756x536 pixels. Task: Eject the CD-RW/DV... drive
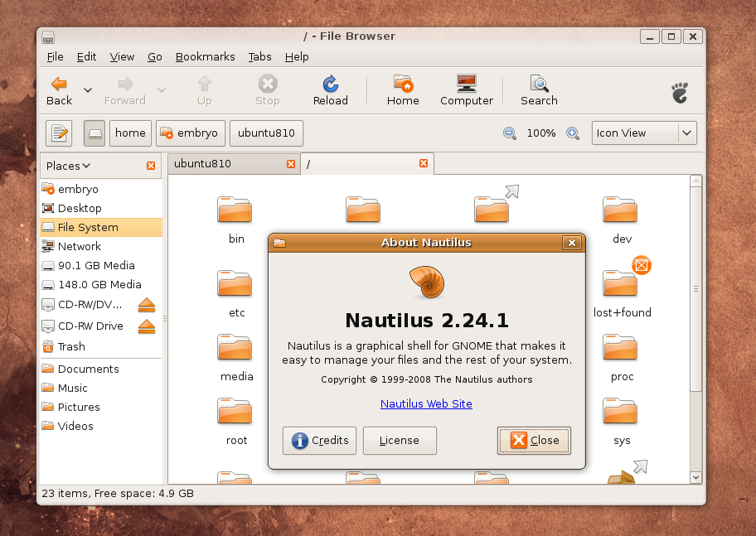[147, 305]
